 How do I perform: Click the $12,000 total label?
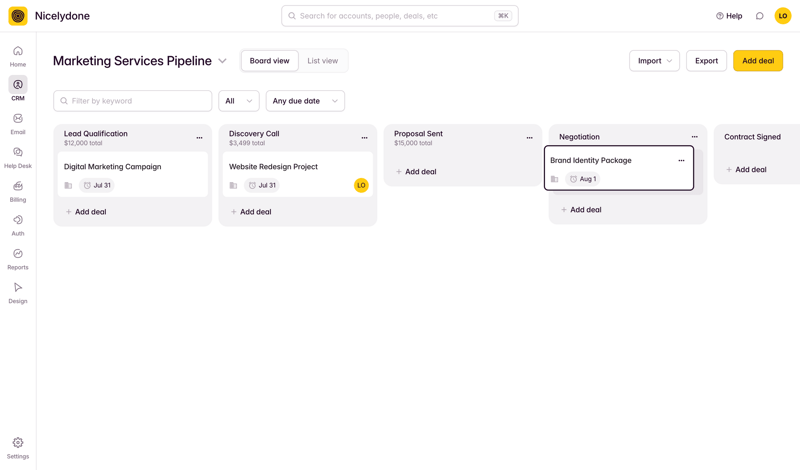point(83,143)
